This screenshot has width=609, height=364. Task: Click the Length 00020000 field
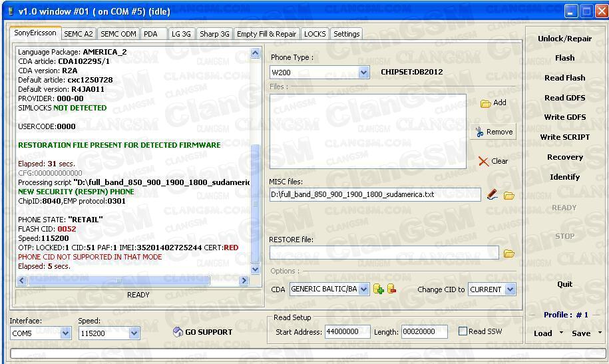pos(424,332)
